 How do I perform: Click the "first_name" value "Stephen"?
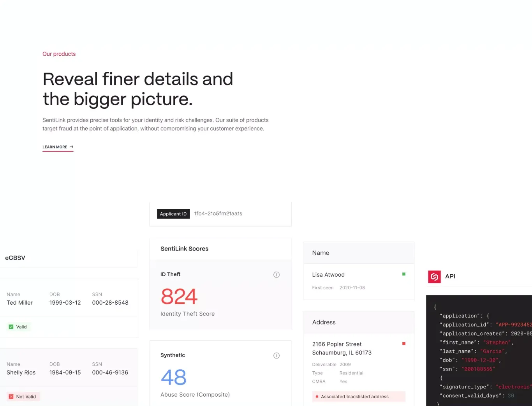coord(497,342)
